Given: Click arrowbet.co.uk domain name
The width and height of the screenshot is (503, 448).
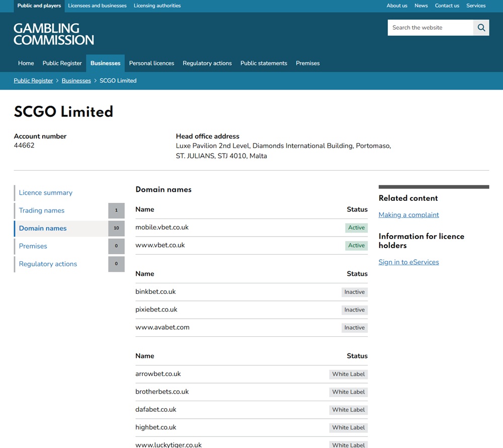Looking at the screenshot, I should tap(158, 374).
